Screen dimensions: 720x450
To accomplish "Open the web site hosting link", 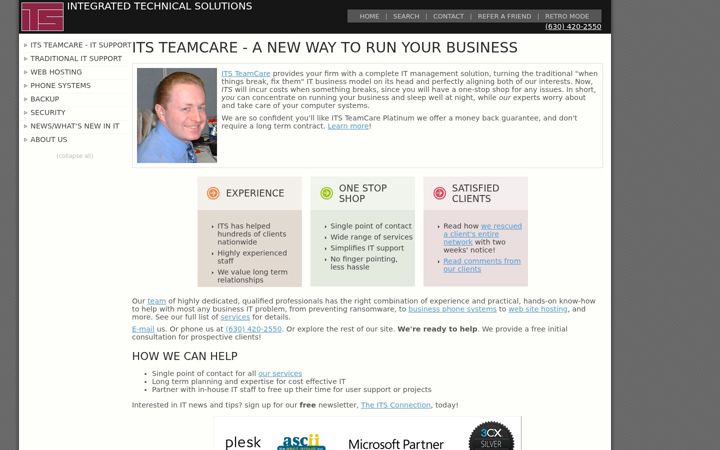I will pos(538,309).
